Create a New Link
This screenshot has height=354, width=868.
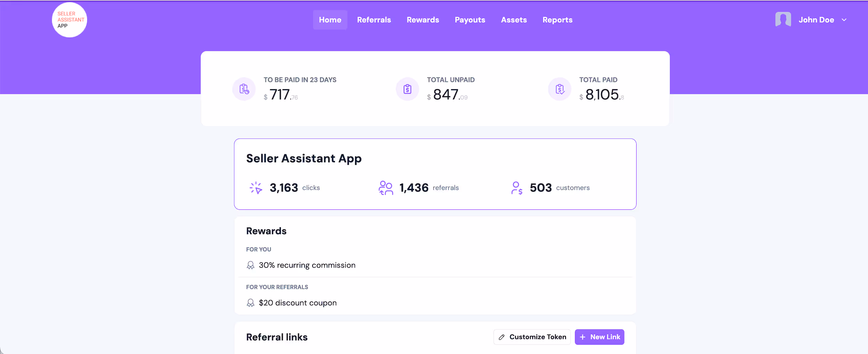[599, 337]
